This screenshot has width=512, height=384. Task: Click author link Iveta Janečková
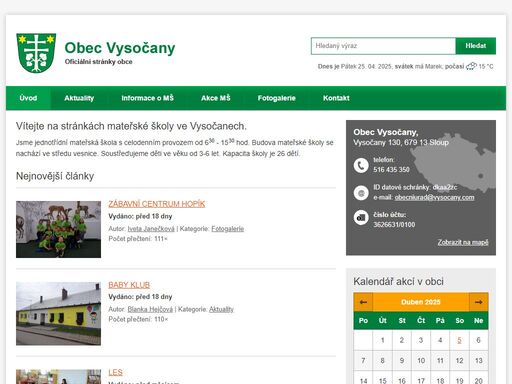pos(151,229)
